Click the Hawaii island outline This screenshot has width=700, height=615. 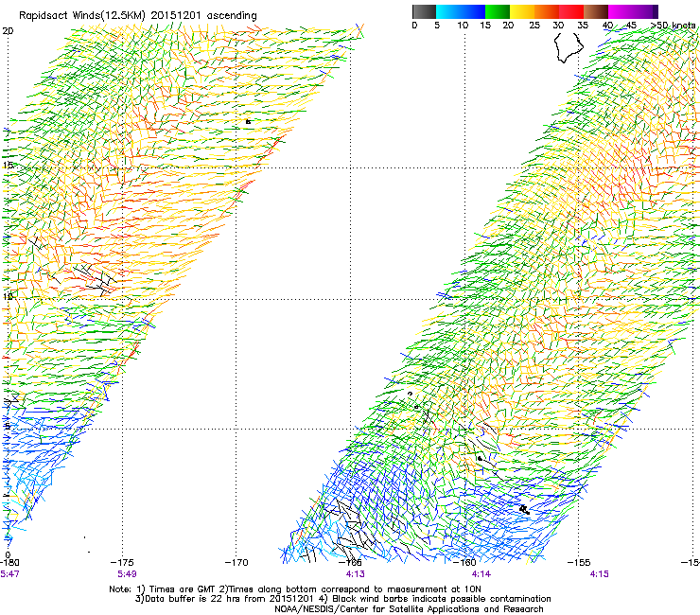[569, 47]
